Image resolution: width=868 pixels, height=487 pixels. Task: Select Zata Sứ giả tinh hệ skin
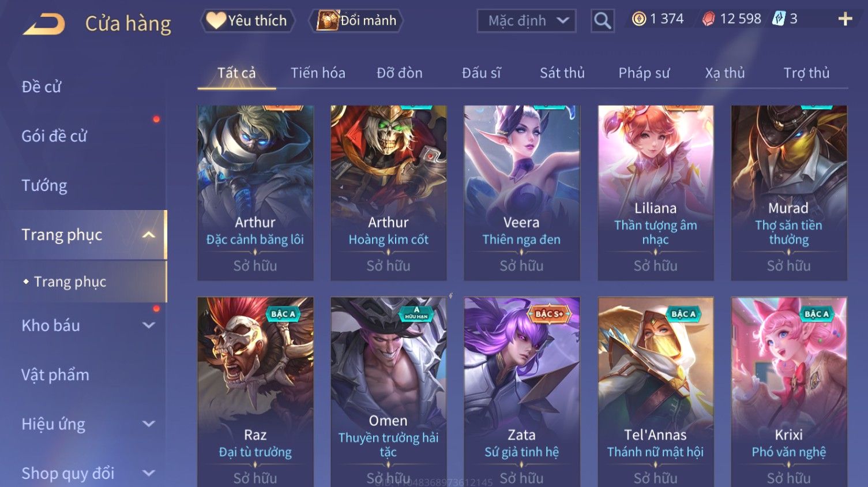521,392
